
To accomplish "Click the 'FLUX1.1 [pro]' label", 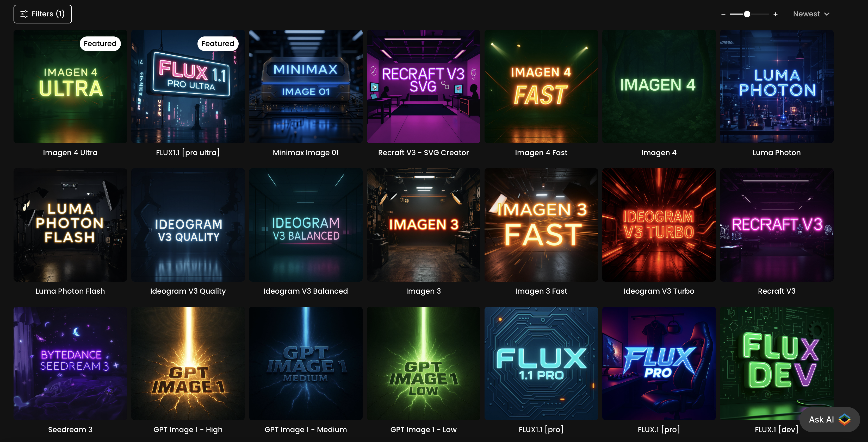I will tap(541, 430).
